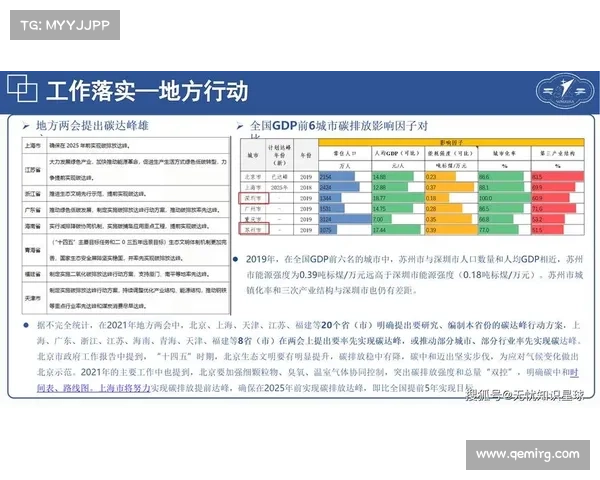
Task: Click the overlapping squares icon beside the slide title
Action: pyautogui.click(x=22, y=88)
